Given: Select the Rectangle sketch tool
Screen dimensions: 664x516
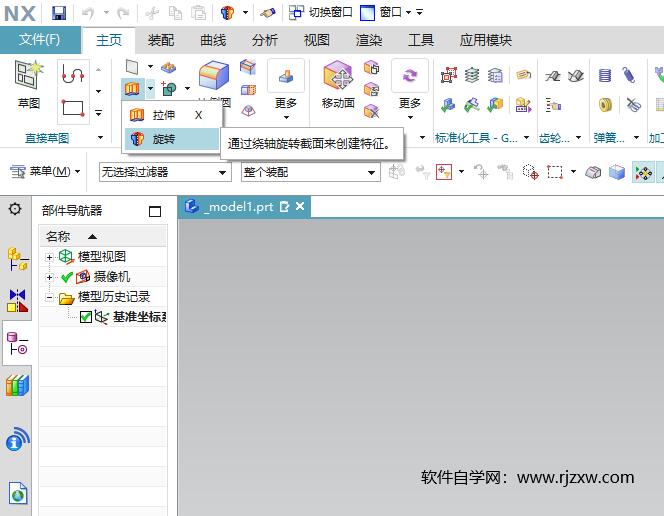Looking at the screenshot, I should pyautogui.click(x=73, y=108).
